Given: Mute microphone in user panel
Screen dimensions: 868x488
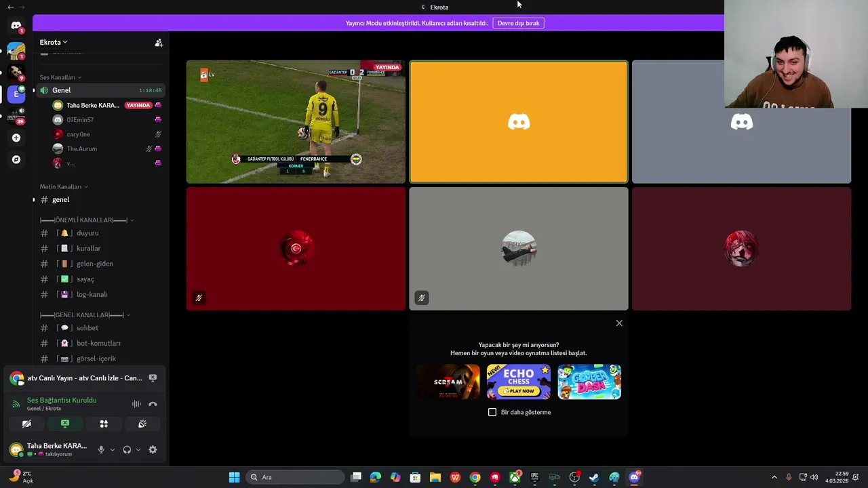Looking at the screenshot, I should coord(101,449).
